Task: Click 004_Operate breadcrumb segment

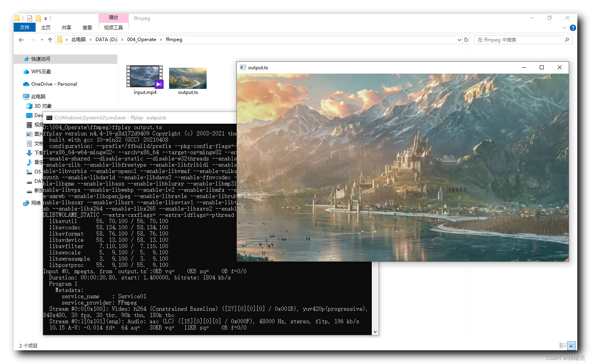Action: point(142,40)
